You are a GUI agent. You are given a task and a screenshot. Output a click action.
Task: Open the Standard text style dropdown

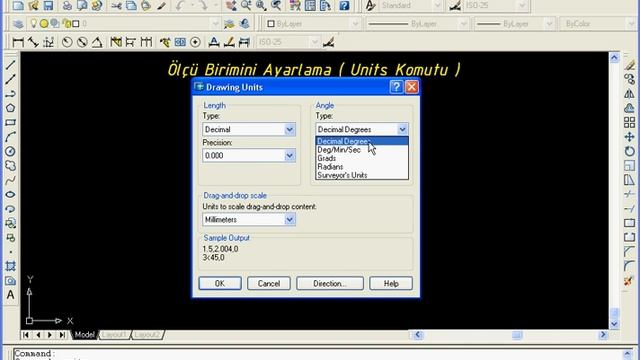(x=411, y=6)
